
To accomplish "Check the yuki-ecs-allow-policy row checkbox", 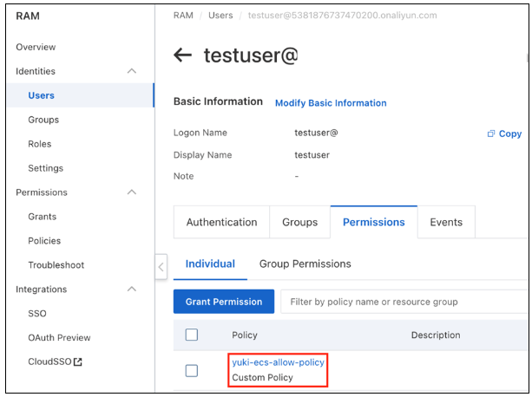I will tap(192, 370).
